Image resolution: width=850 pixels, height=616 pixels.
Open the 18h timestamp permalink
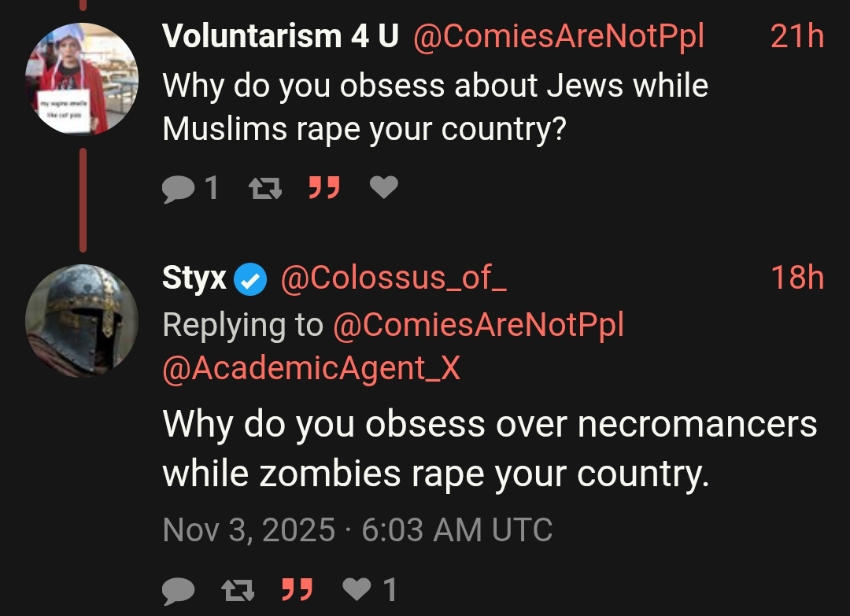click(796, 278)
